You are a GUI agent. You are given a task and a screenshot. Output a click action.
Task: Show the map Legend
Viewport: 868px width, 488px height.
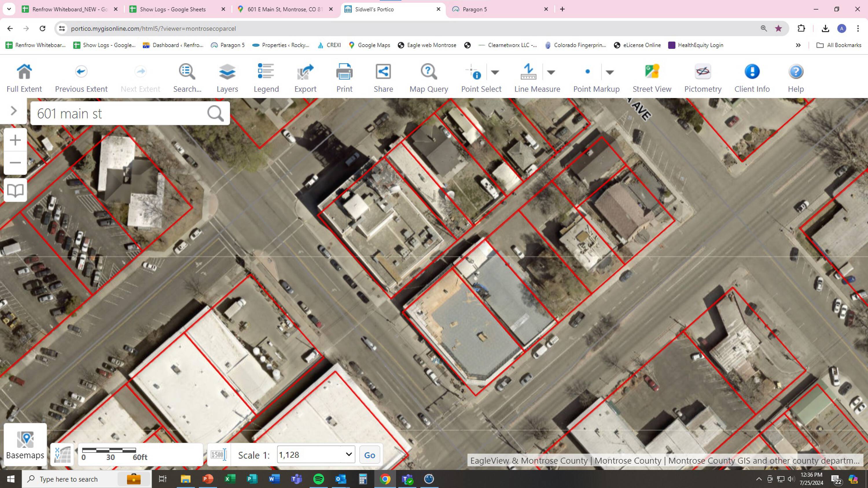coord(266,78)
